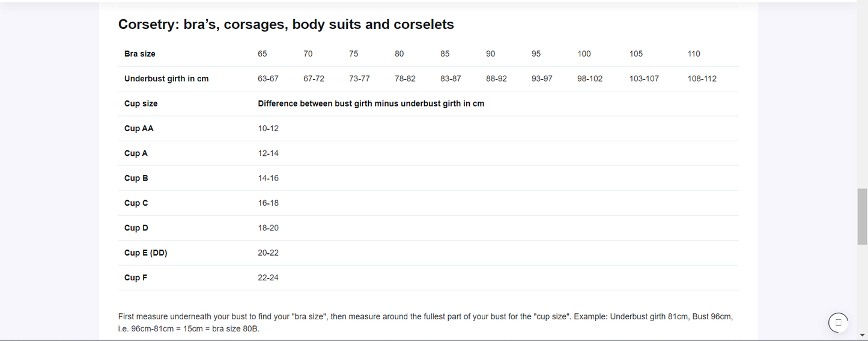
Task: Click the Cup size row label
Action: (x=141, y=103)
